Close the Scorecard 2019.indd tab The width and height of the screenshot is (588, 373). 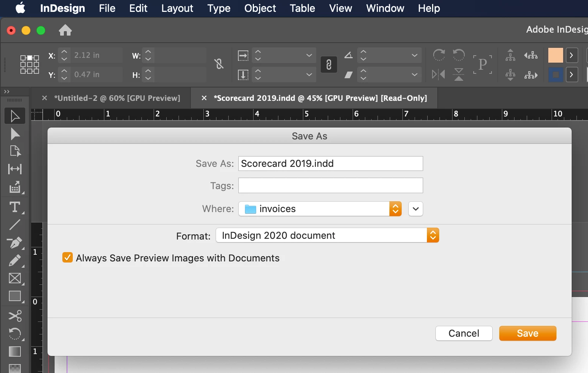(204, 98)
